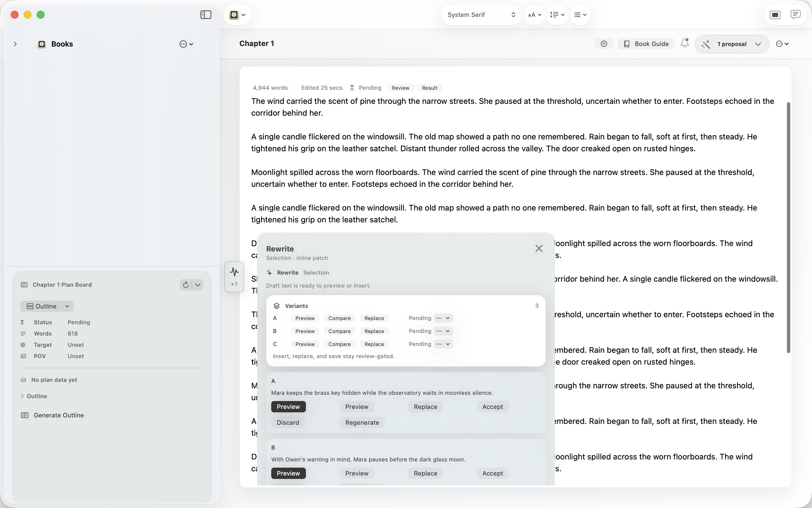Close the Rewrite panel
Viewport: 812px width, 508px height.
pyautogui.click(x=539, y=248)
